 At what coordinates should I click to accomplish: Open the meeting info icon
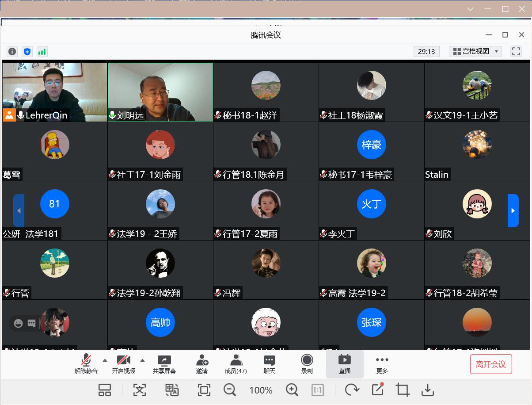(x=12, y=52)
